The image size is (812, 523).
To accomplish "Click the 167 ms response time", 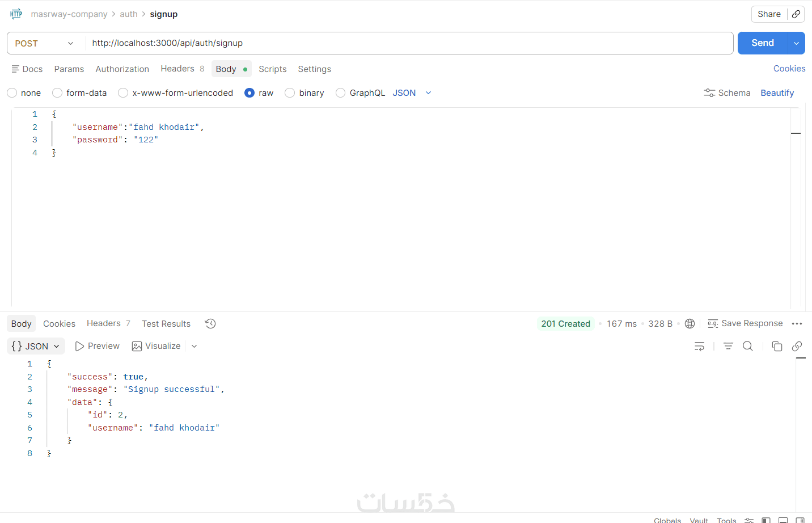I will pyautogui.click(x=621, y=323).
